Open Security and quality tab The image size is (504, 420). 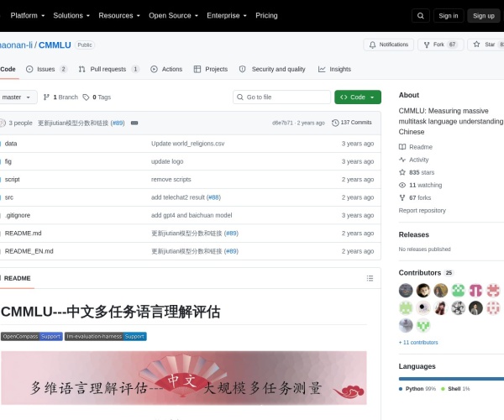coord(272,69)
